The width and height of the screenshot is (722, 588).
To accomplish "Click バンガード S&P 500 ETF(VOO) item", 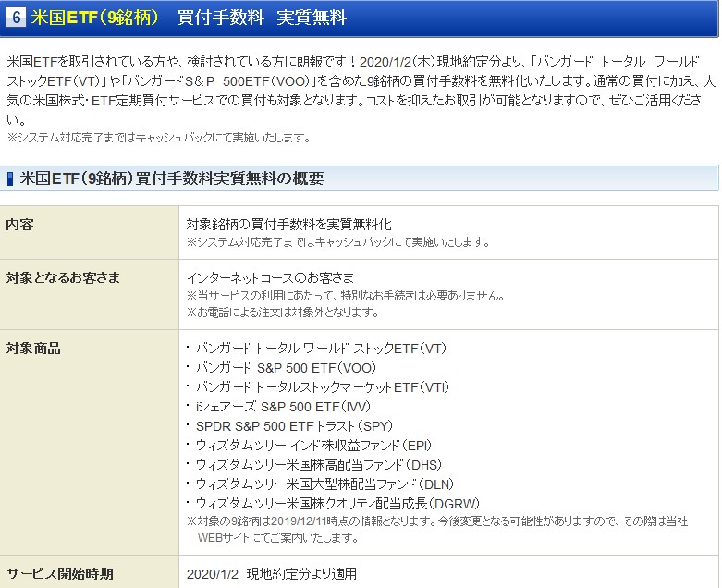I will pos(286,367).
